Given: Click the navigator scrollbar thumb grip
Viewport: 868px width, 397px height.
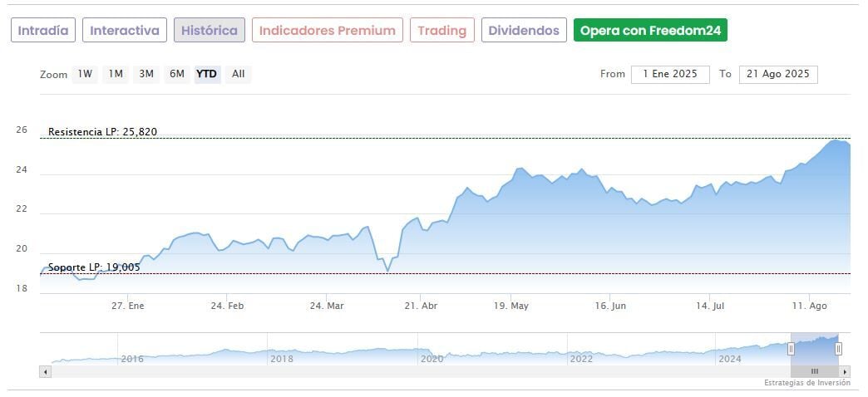Looking at the screenshot, I should 815,372.
